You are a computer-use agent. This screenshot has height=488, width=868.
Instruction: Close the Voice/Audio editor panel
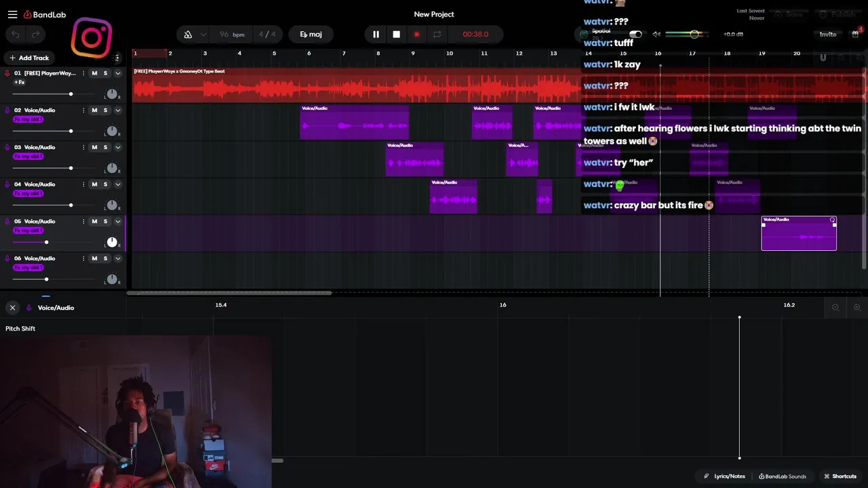coord(12,308)
